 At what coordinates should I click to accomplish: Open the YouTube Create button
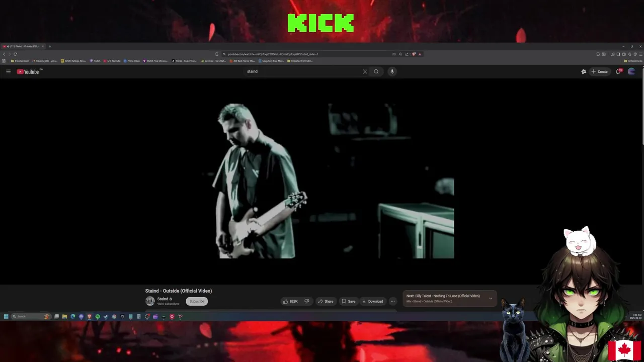tap(599, 71)
